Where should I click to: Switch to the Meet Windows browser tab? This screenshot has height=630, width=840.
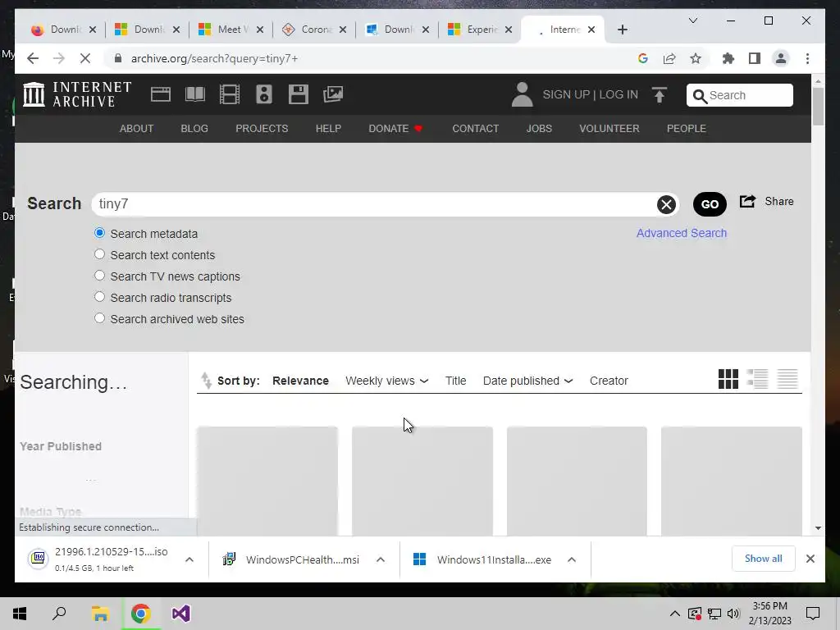tap(231, 30)
